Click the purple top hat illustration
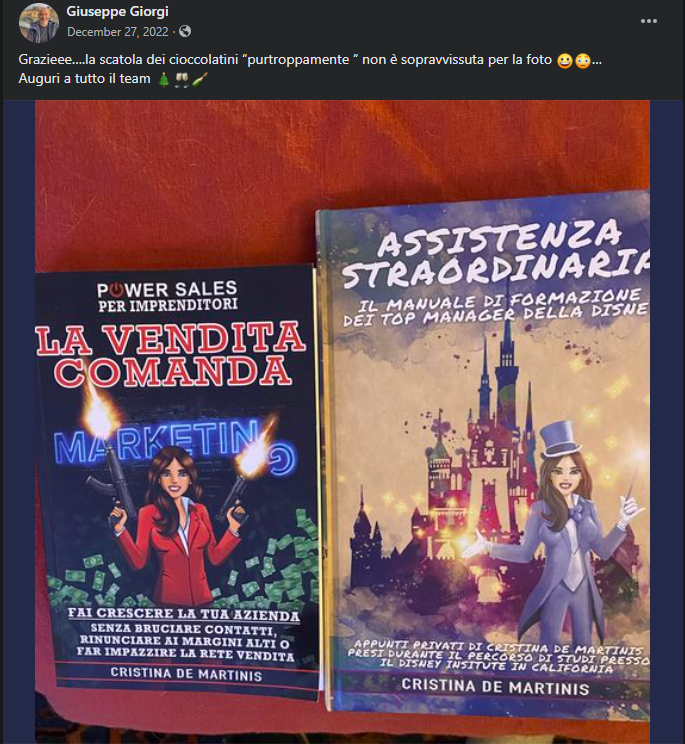 (560, 439)
